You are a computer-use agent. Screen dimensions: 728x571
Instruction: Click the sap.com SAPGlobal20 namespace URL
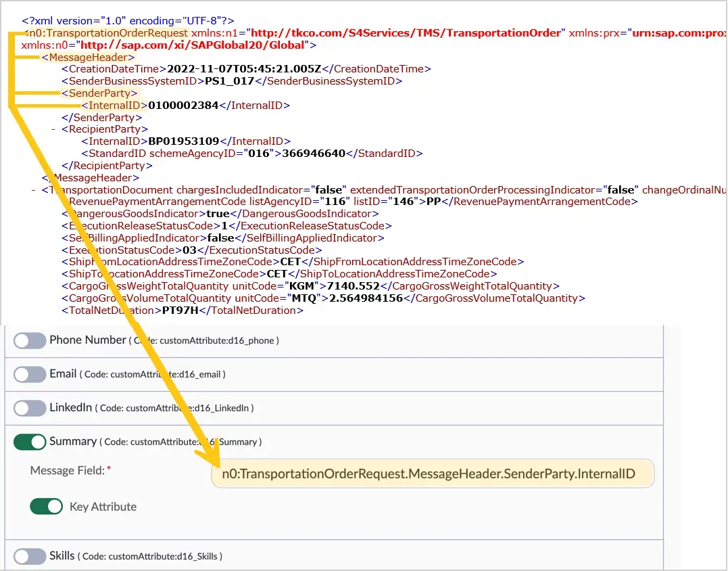point(193,45)
